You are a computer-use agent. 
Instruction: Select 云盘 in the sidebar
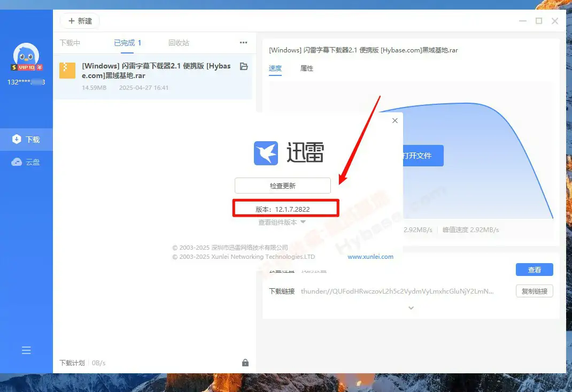tap(26, 162)
